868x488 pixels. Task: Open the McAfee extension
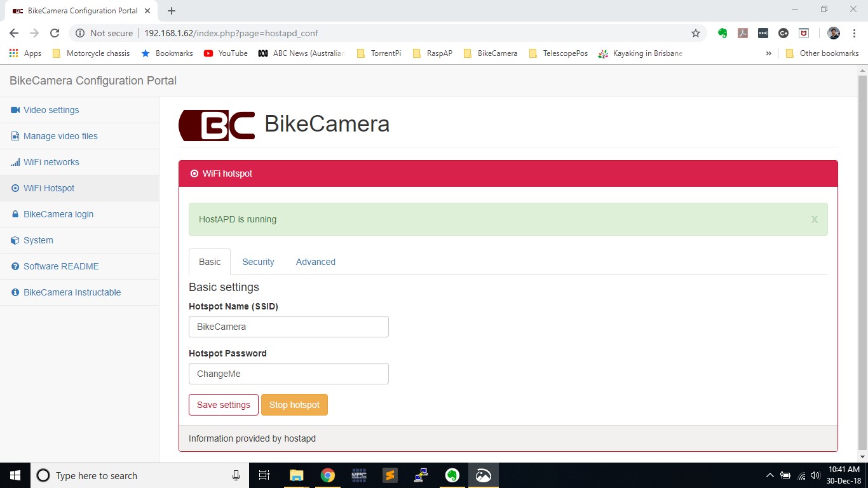(804, 33)
